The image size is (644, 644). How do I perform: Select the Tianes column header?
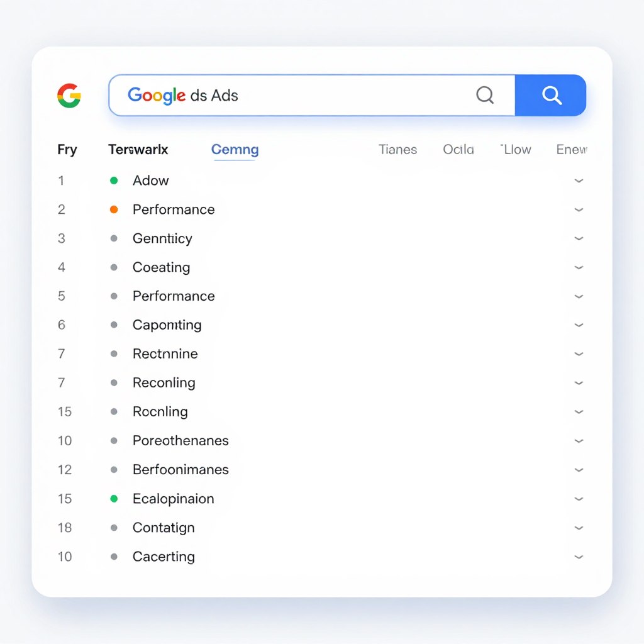397,150
